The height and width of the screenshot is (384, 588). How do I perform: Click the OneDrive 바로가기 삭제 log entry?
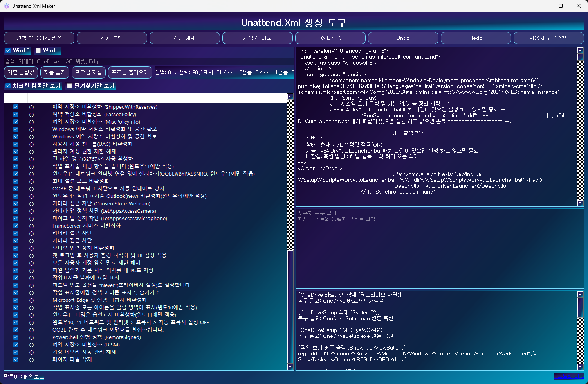[x=350, y=295]
